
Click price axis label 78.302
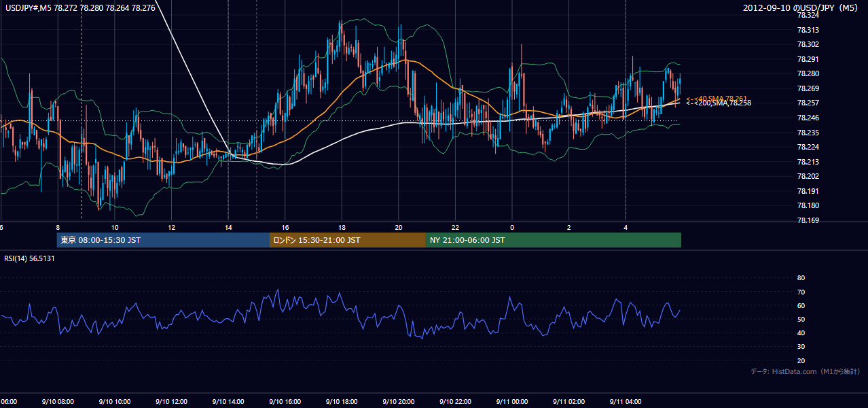[808, 44]
